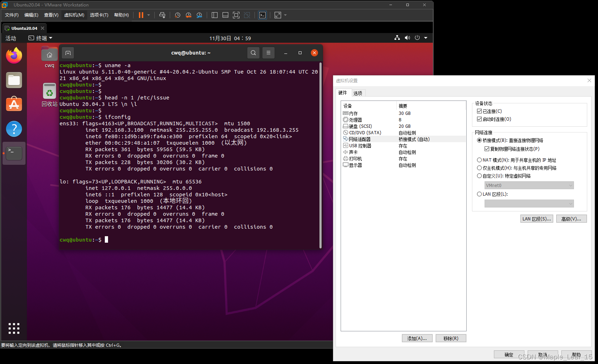Toggle the thumbnail bar view

point(225,15)
